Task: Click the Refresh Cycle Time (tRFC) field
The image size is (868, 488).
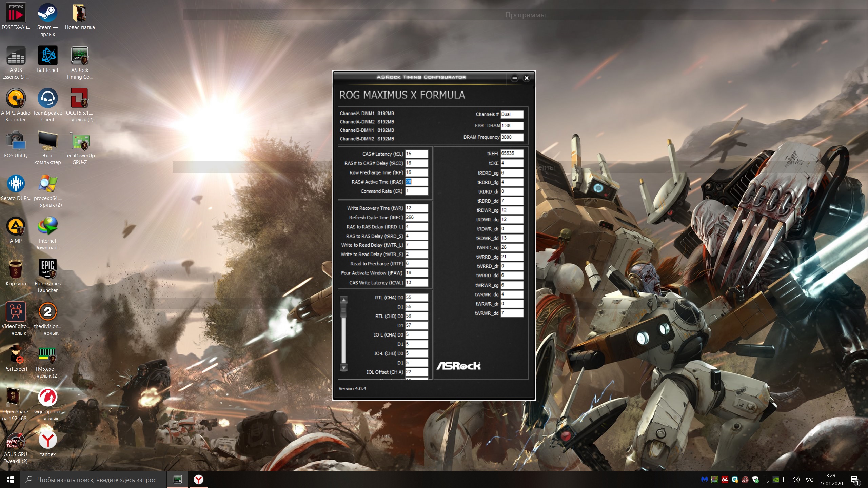Action: tap(416, 218)
